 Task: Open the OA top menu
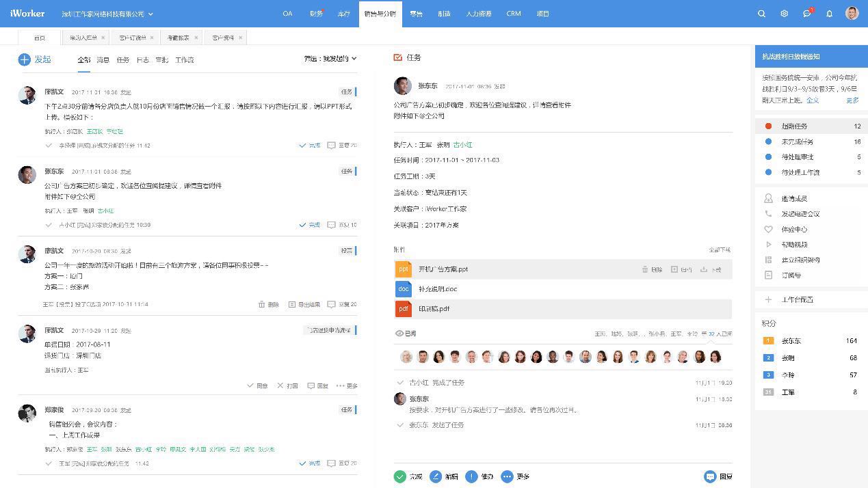(287, 14)
